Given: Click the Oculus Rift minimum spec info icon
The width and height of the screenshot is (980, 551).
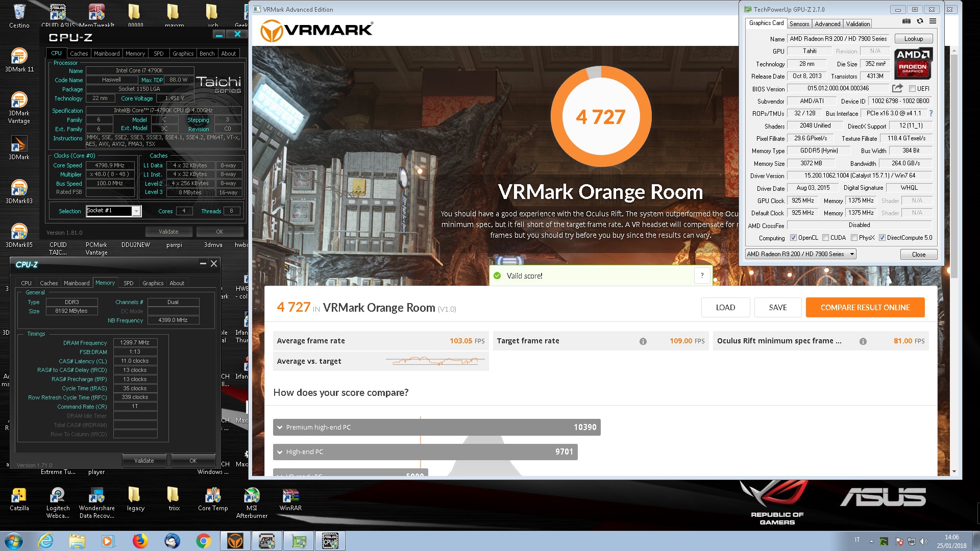Looking at the screenshot, I should pyautogui.click(x=863, y=341).
